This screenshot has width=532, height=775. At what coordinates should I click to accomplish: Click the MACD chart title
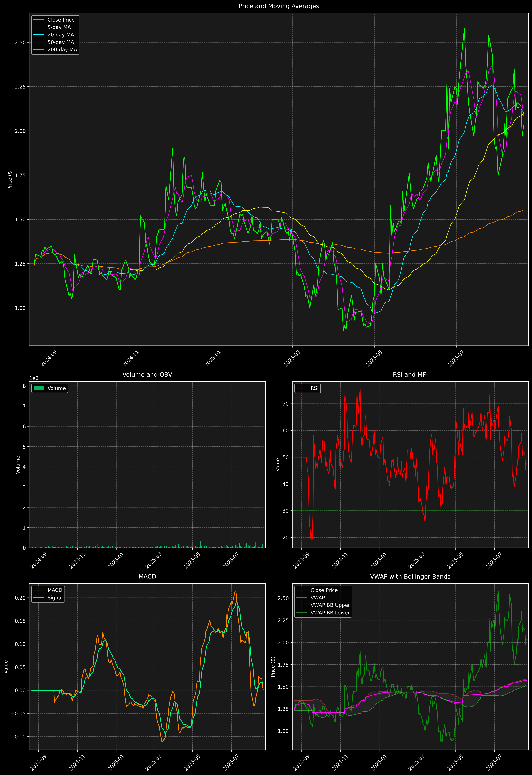[147, 577]
